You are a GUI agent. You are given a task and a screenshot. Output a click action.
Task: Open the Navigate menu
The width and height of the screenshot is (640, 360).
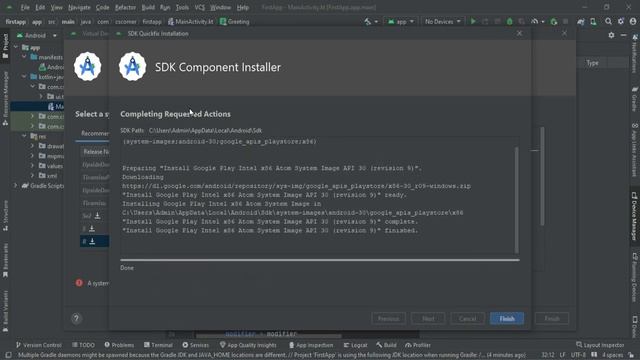(x=79, y=7)
